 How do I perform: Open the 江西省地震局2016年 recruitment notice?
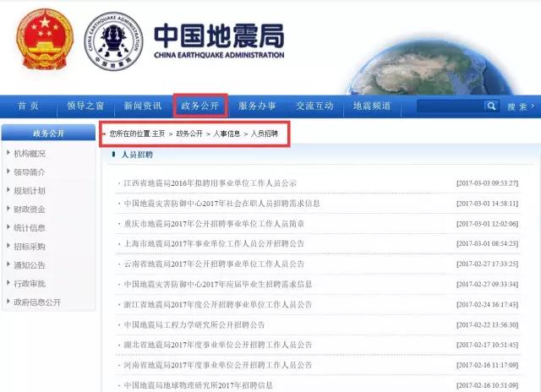pyautogui.click(x=210, y=182)
